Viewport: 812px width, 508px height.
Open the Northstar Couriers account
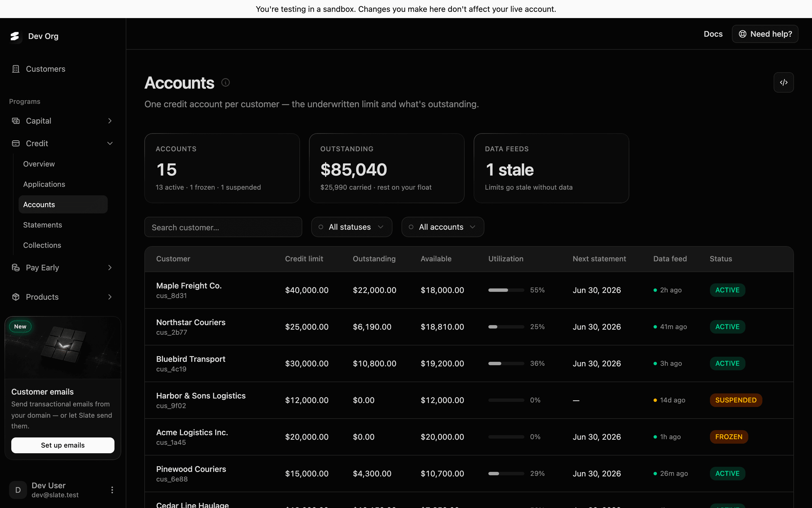(191, 322)
